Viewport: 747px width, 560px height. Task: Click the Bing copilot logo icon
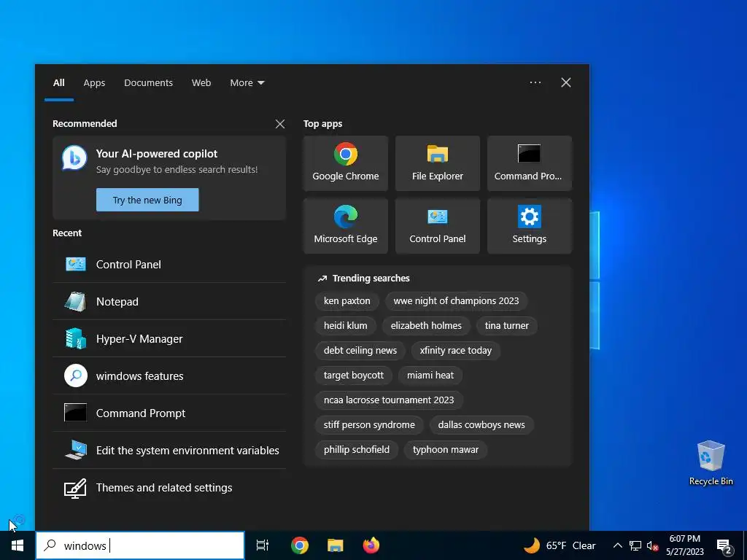(74, 158)
